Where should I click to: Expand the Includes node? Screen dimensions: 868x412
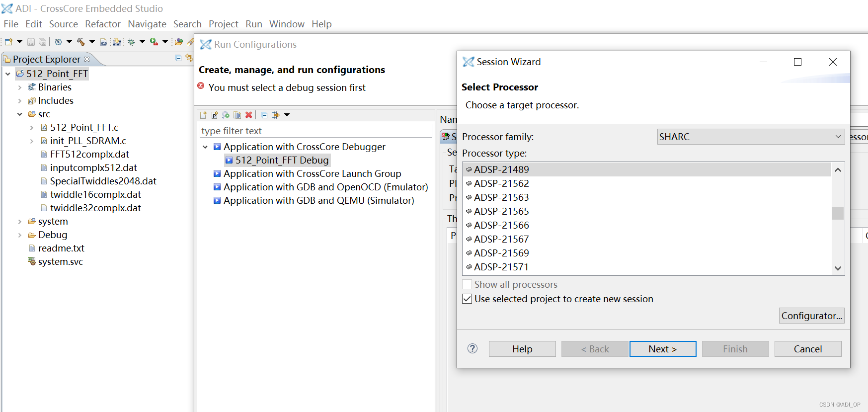[x=20, y=101]
